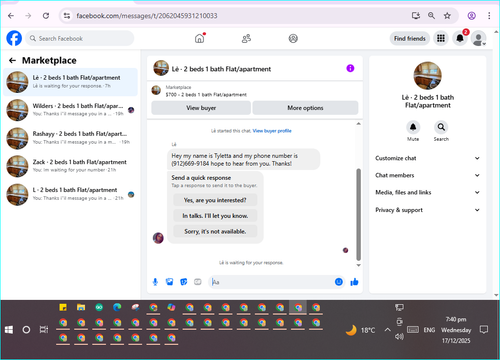Click the chat scroll down arrow
The height and width of the screenshot is (360, 500).
pyautogui.click(x=359, y=265)
